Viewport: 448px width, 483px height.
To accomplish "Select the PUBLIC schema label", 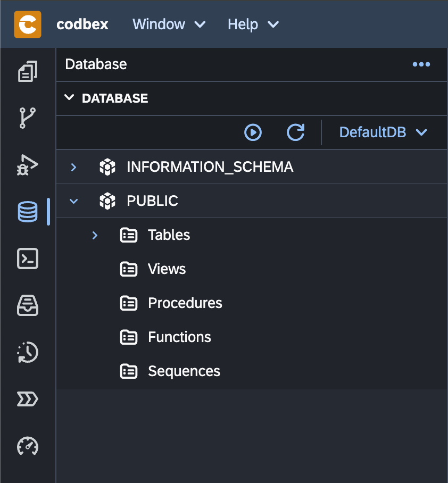I will [x=152, y=201].
